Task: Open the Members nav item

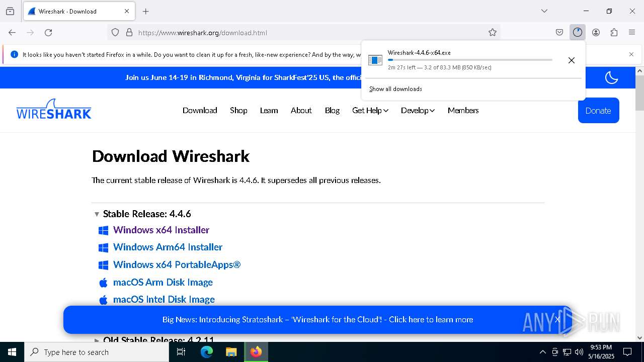Action: click(463, 111)
